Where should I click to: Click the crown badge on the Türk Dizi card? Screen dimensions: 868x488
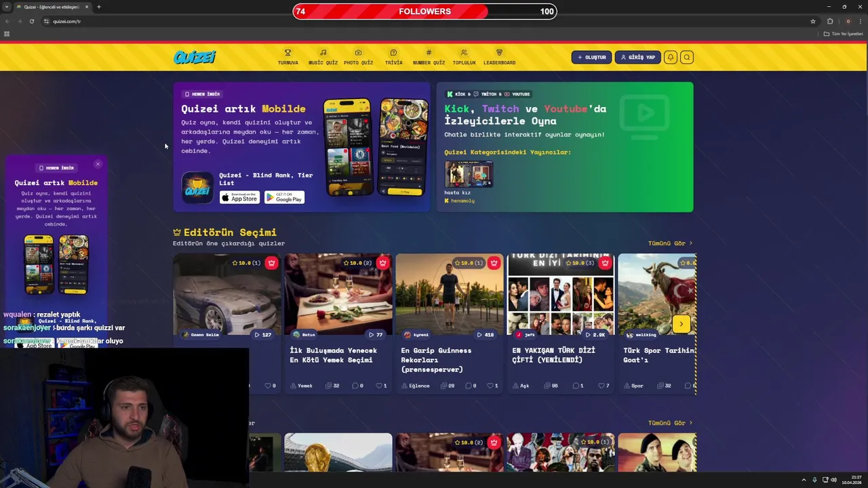click(x=605, y=263)
